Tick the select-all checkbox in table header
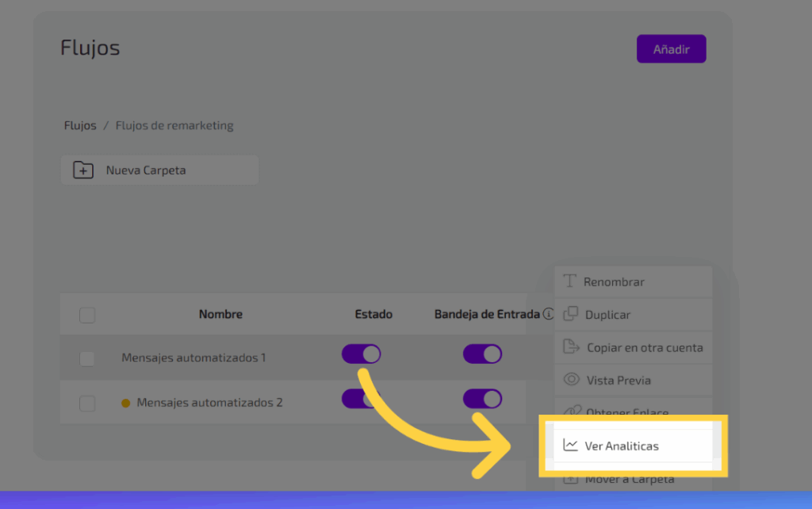The width and height of the screenshot is (812, 509). click(x=87, y=316)
